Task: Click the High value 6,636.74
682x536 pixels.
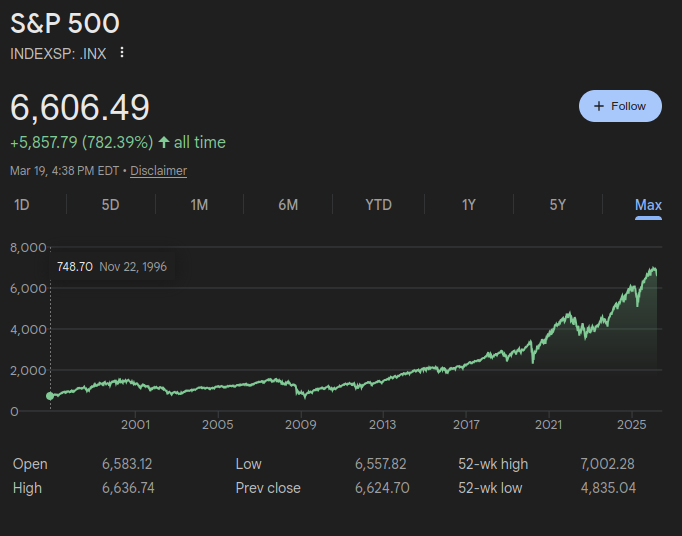Action: tap(128, 488)
